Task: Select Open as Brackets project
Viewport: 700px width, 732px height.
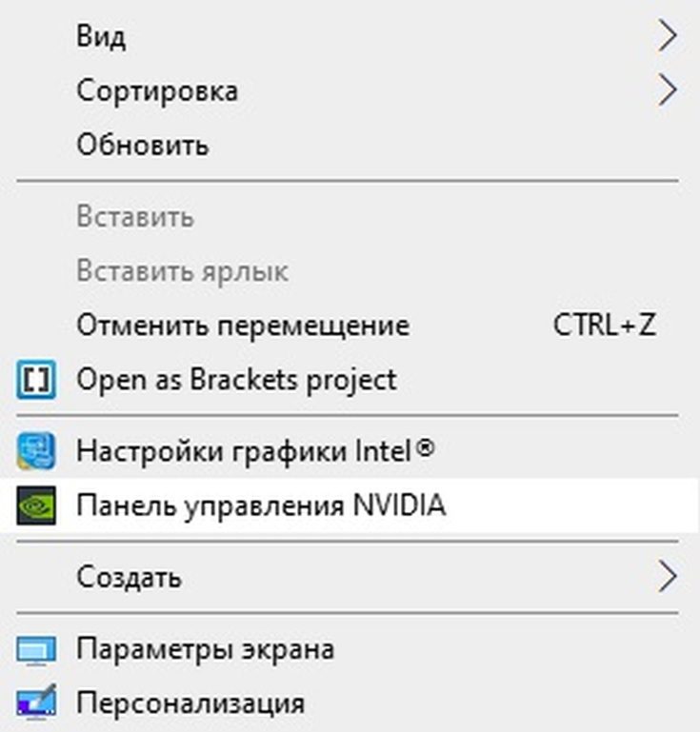Action: click(350, 380)
